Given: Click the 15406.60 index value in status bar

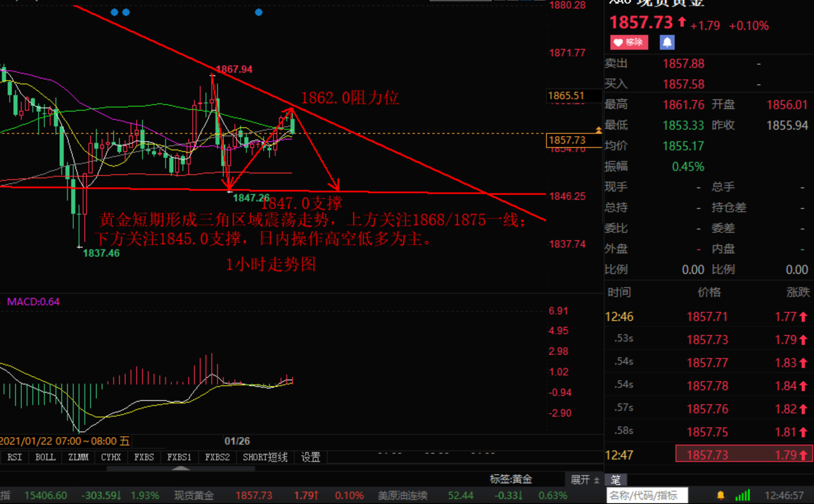Looking at the screenshot, I should point(46,496).
